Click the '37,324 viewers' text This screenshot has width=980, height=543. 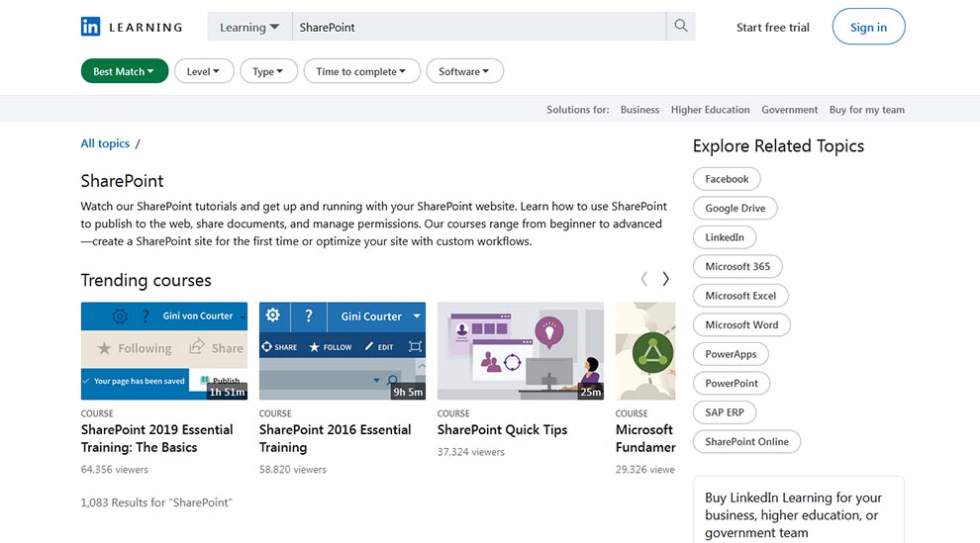pos(470,452)
